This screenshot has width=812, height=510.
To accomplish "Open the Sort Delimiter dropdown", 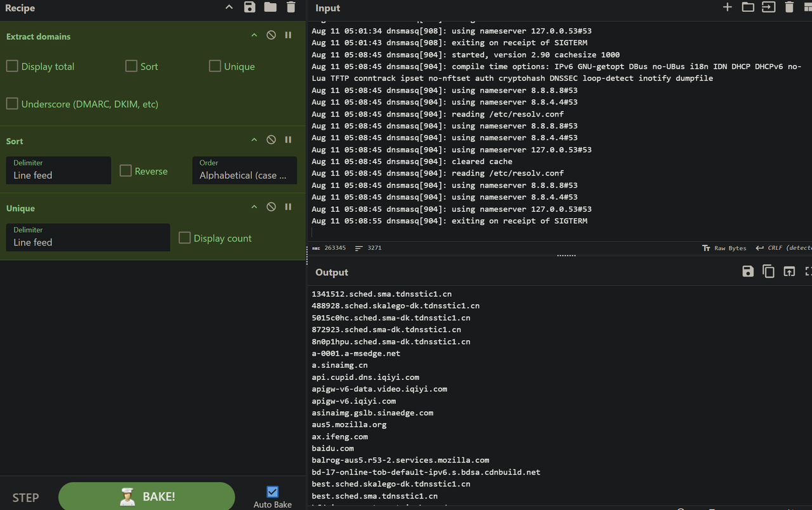I will [x=58, y=171].
